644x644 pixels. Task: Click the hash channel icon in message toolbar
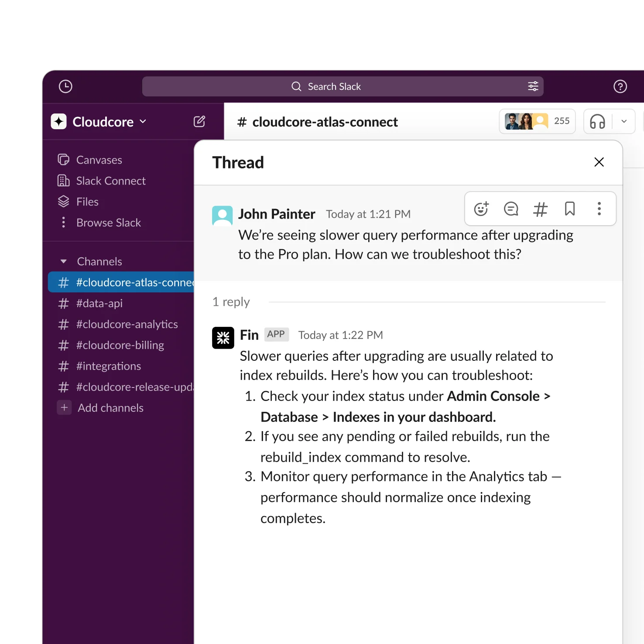[x=540, y=209]
